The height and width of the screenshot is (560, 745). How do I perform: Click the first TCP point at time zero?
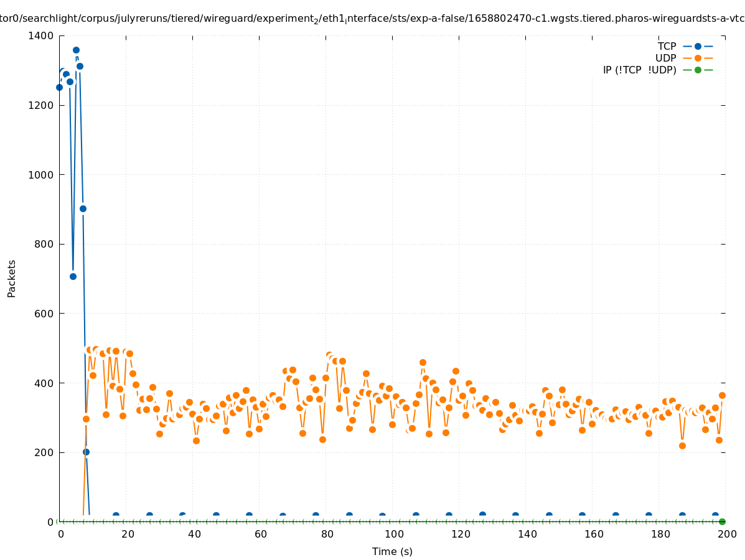click(x=59, y=87)
